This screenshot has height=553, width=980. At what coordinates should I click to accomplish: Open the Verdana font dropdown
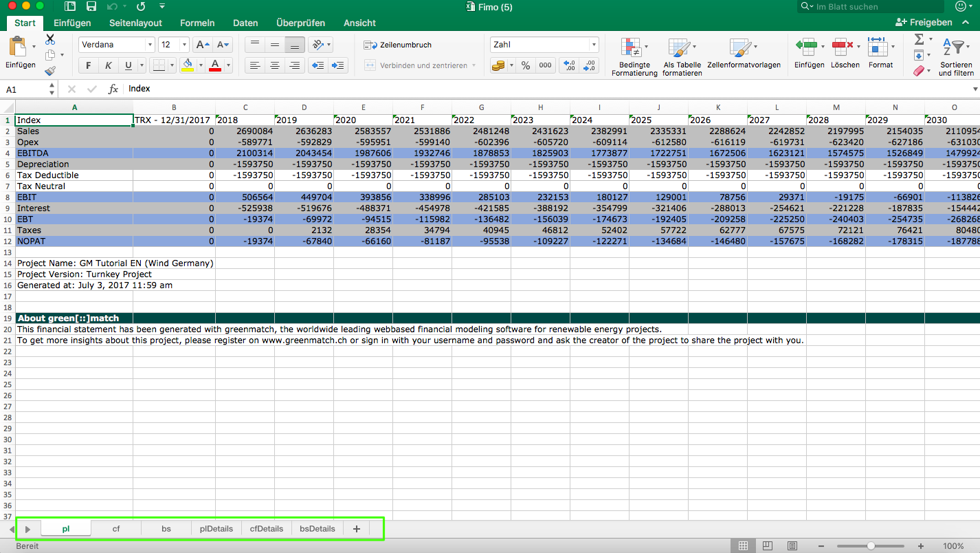116,44
